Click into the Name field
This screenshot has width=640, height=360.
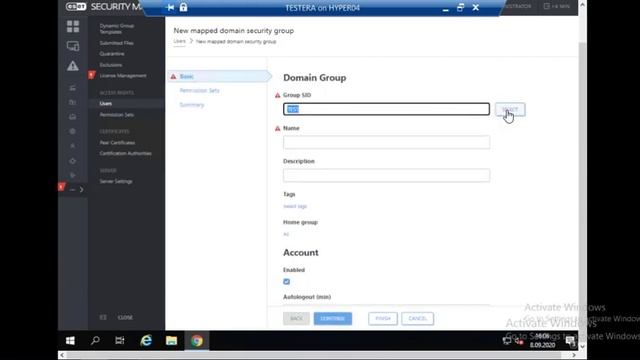[x=387, y=142]
